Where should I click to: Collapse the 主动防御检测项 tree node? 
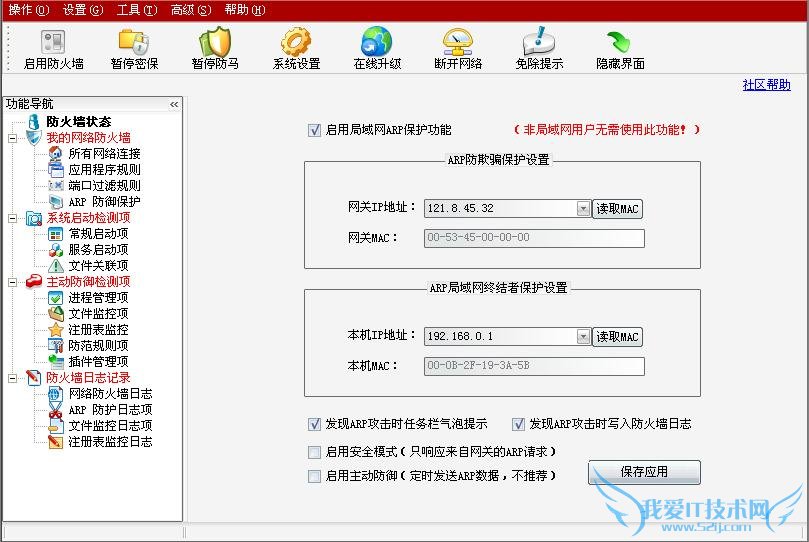click(12, 282)
